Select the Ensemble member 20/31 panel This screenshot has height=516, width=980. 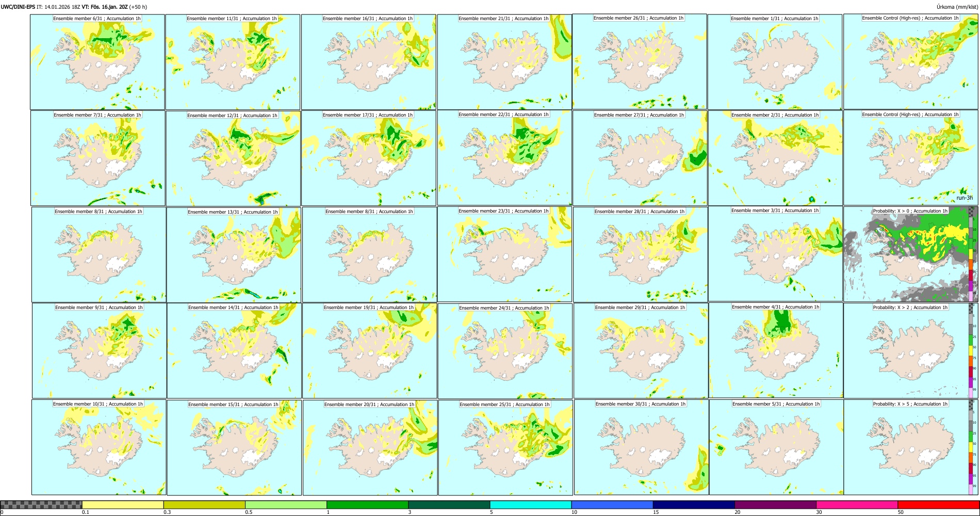tap(370, 448)
